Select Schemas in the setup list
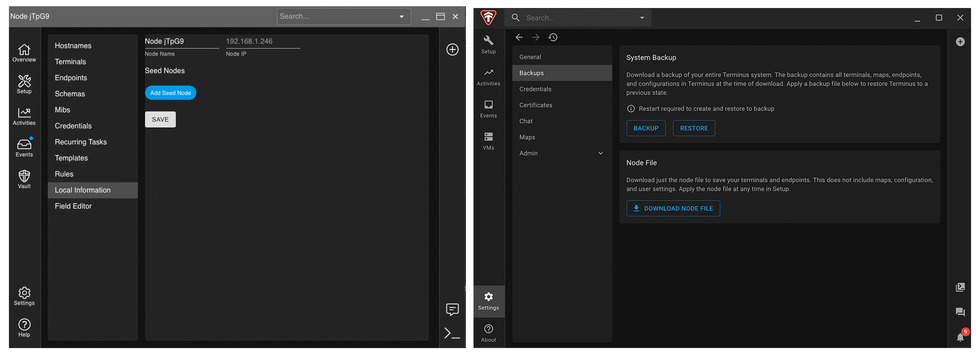Viewport: 980px width, 353px height. pyautogui.click(x=93, y=94)
